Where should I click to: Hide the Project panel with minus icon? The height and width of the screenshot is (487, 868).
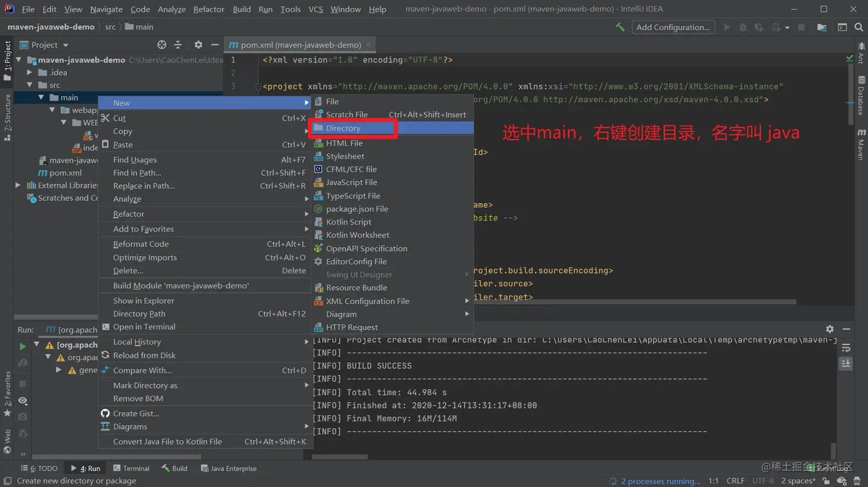click(x=215, y=45)
